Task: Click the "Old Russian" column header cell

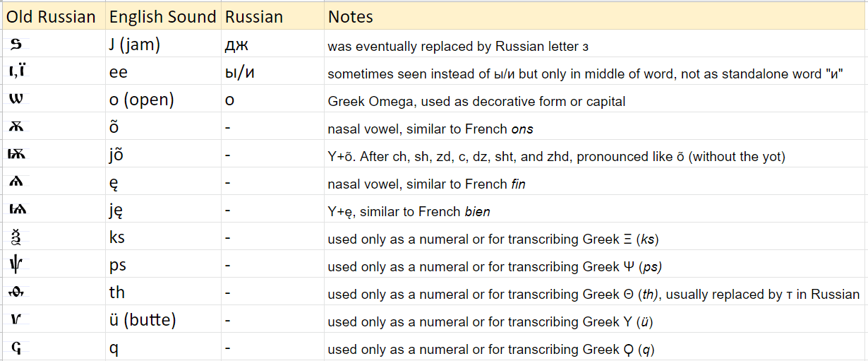Action: click(x=51, y=17)
